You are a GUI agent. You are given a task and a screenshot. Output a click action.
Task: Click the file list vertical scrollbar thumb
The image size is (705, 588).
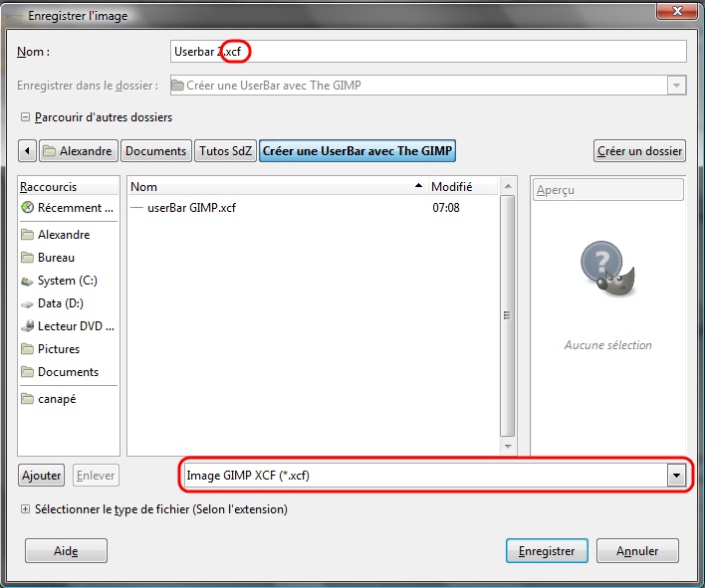[x=508, y=315]
